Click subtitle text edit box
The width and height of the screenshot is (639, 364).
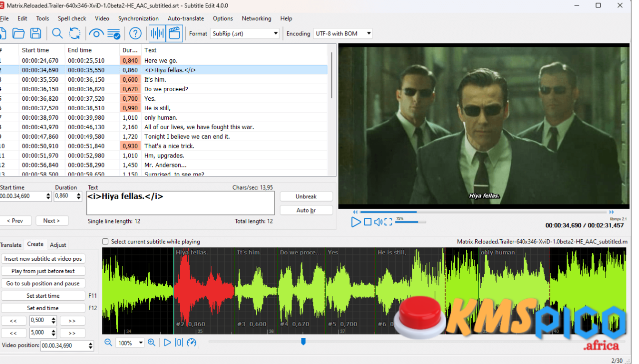point(181,203)
